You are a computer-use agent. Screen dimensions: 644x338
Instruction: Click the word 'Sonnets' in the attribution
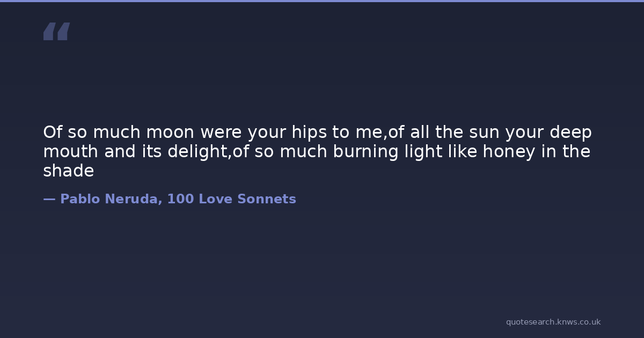tap(266, 199)
